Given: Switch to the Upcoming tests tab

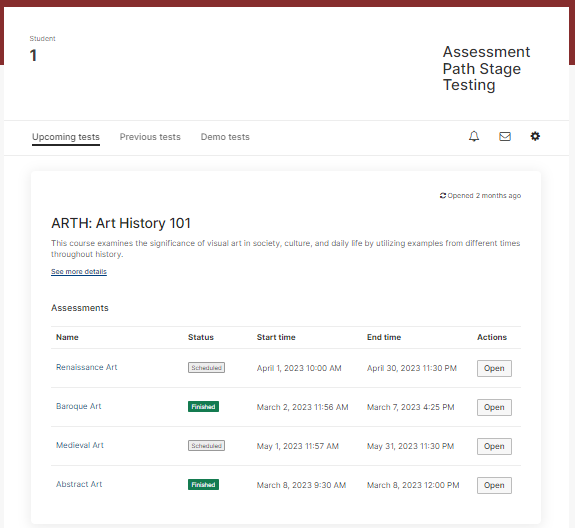Looking at the screenshot, I should (x=66, y=137).
